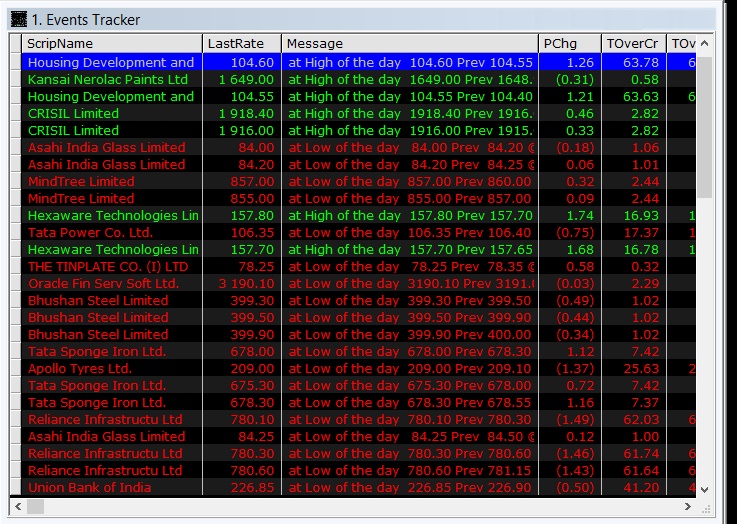Select Reliance Infrastructu row at 780.30
The height and width of the screenshot is (524, 737).
[358, 453]
